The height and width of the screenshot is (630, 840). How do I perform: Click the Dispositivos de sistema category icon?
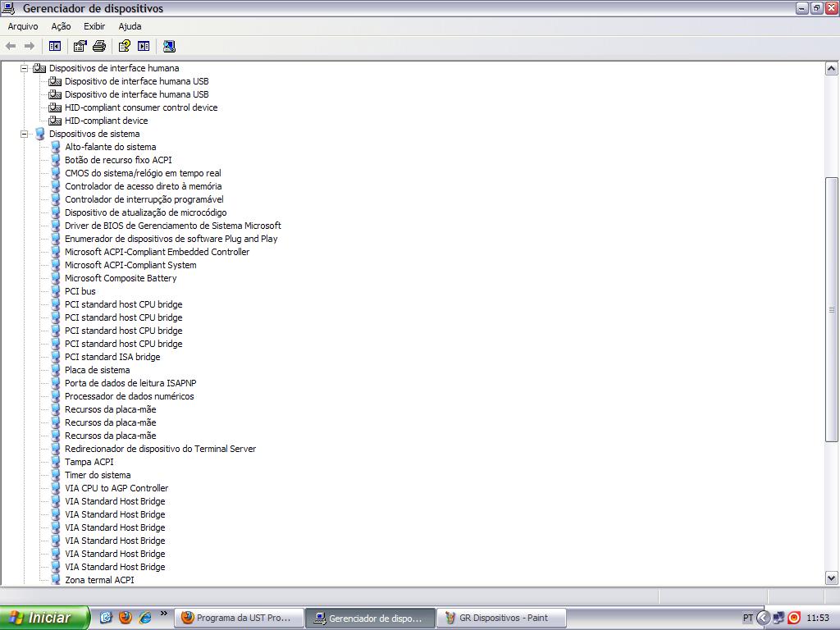[x=39, y=134]
